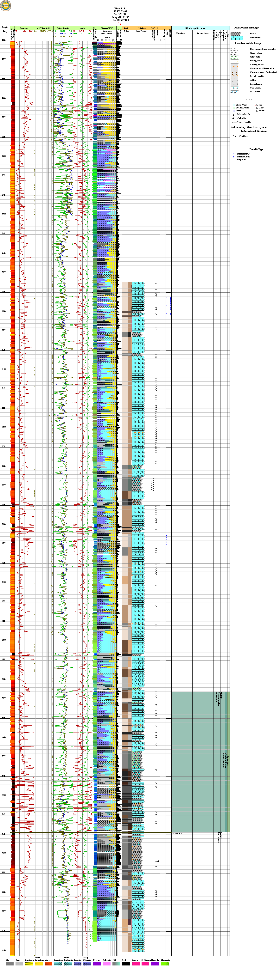Image resolution: width=280 pixels, height=980 pixels.
Task: Click the Porosity Type legend heading
Action: click(256, 149)
